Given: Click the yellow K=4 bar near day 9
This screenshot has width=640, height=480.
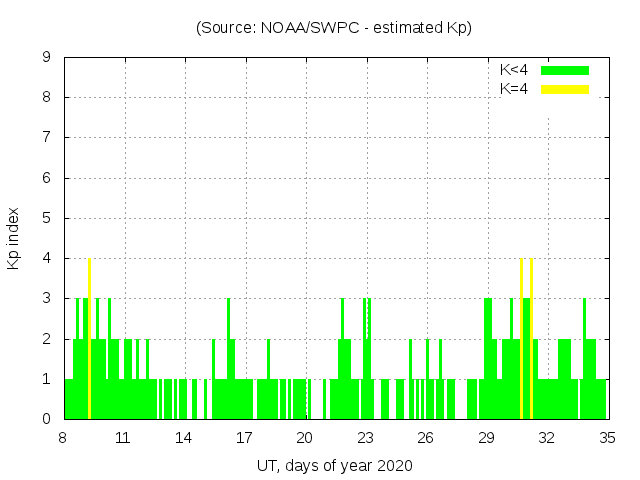Looking at the screenshot, I should 90,338.
